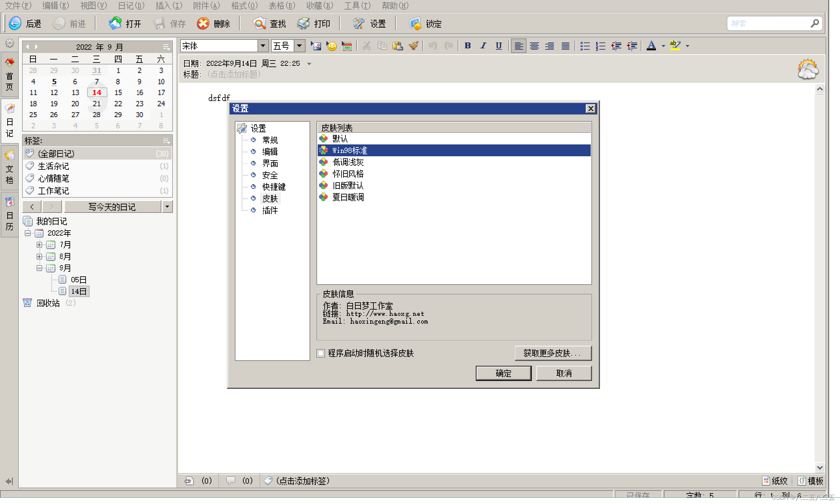Image resolution: width=840 pixels, height=504 pixels.
Task: Click the 确定 button
Action: coord(503,373)
